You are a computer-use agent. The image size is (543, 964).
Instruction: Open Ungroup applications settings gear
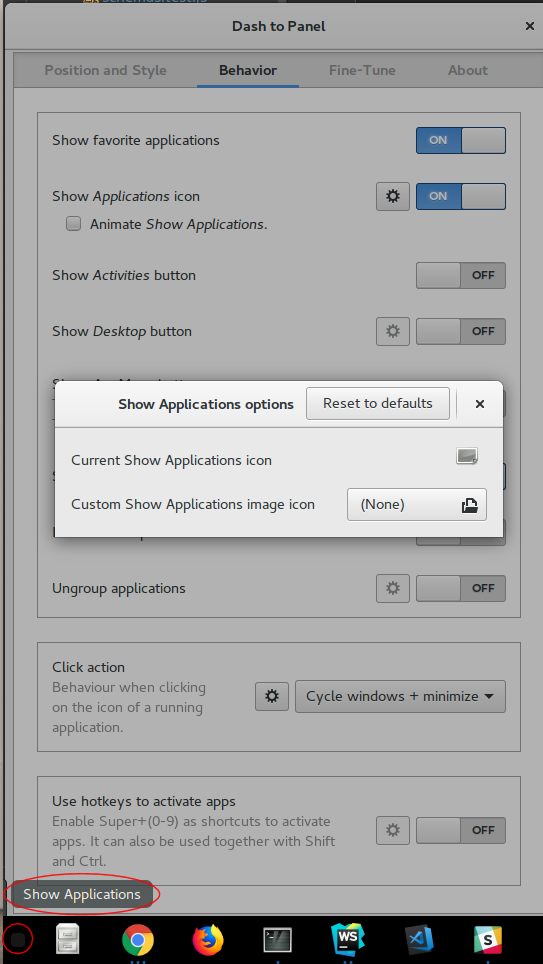tap(393, 588)
